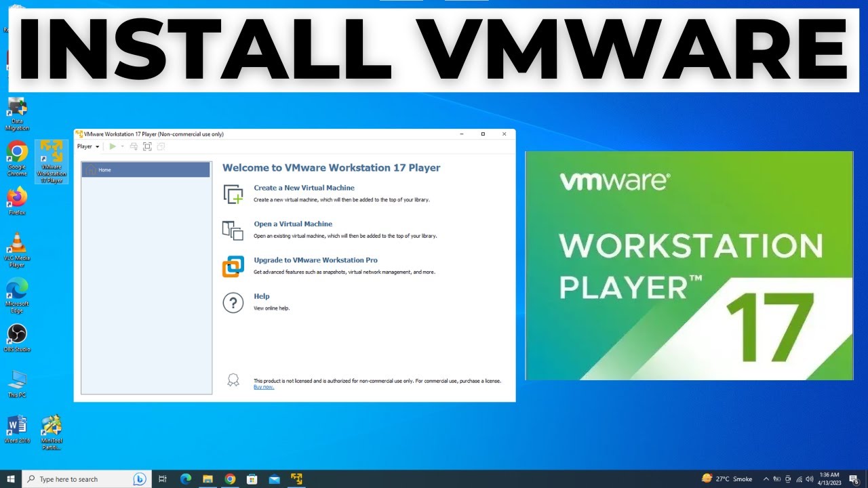
Task: Select Home in the library sidebar
Action: click(146, 169)
